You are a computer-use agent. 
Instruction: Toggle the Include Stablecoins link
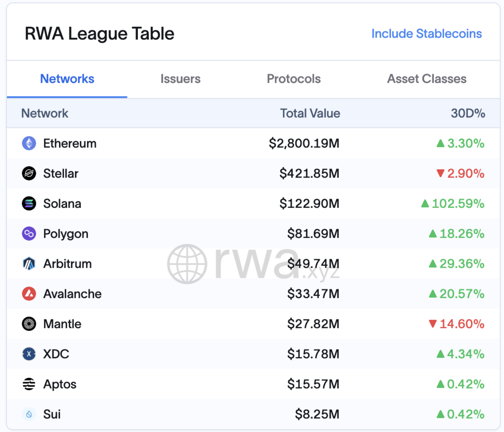pos(426,34)
